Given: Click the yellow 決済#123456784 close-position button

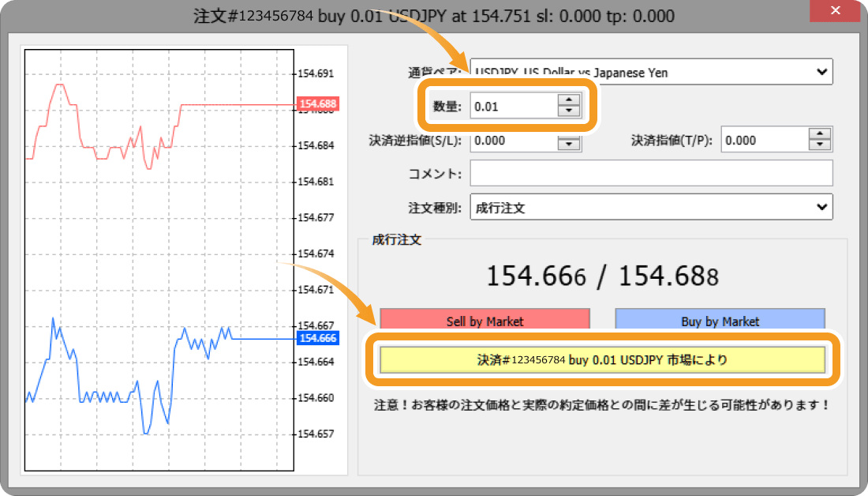Looking at the screenshot, I should point(602,359).
